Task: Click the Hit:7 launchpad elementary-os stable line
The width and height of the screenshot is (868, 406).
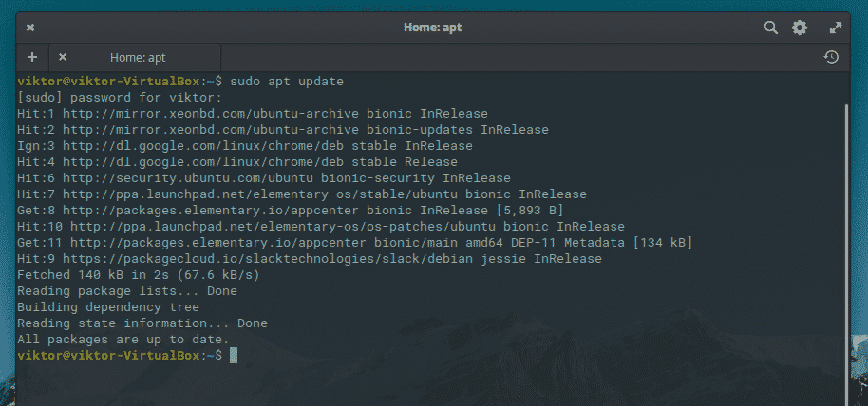Action: tap(302, 194)
